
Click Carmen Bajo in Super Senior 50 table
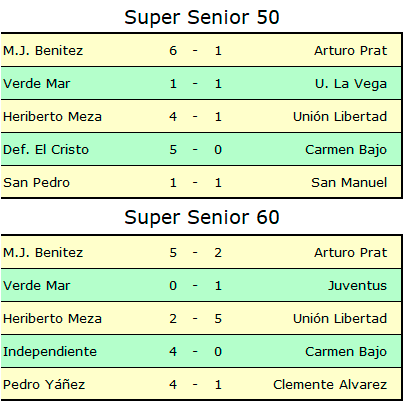(346, 150)
